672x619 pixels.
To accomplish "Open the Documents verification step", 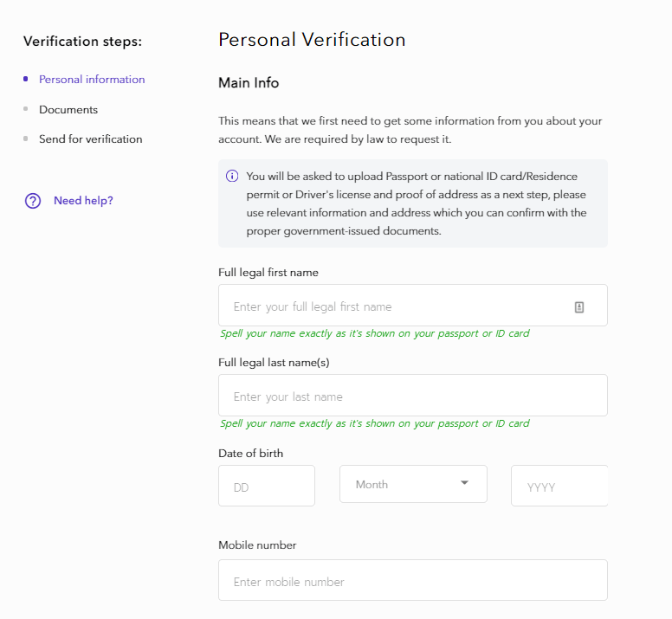I will (x=68, y=110).
